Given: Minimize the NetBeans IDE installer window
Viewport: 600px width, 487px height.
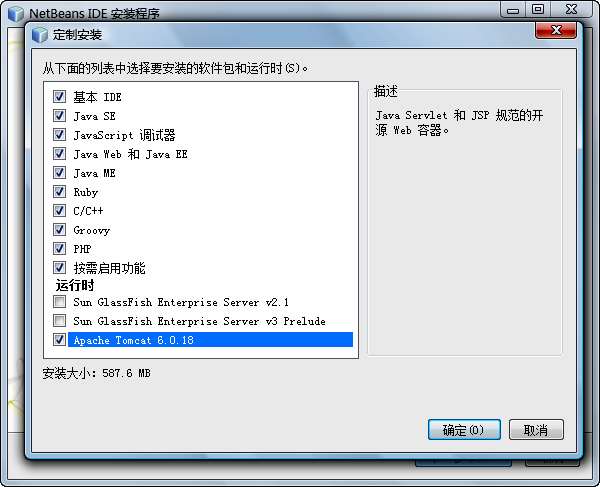Looking at the screenshot, I should tap(512, 10).
